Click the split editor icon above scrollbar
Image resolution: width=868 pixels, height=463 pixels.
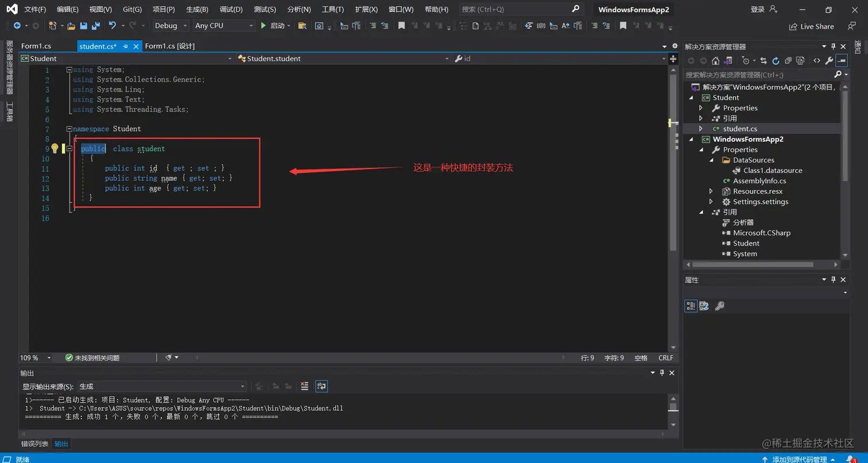673,59
